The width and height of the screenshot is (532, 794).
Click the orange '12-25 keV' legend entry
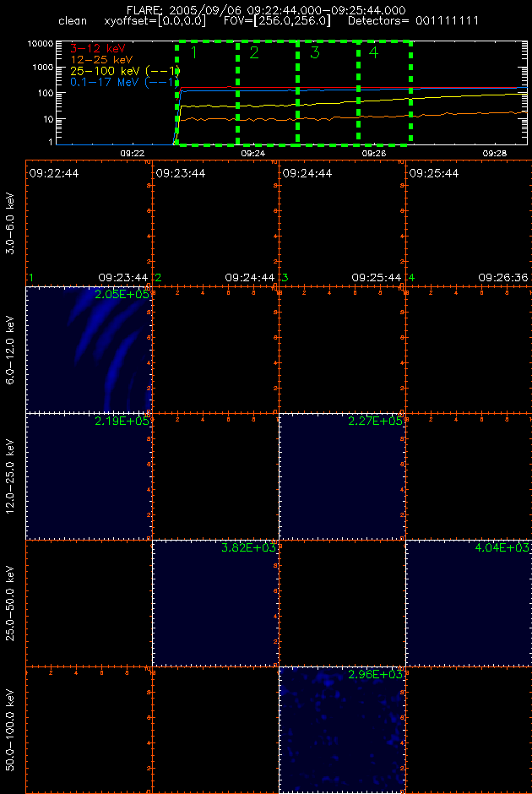[101, 59]
